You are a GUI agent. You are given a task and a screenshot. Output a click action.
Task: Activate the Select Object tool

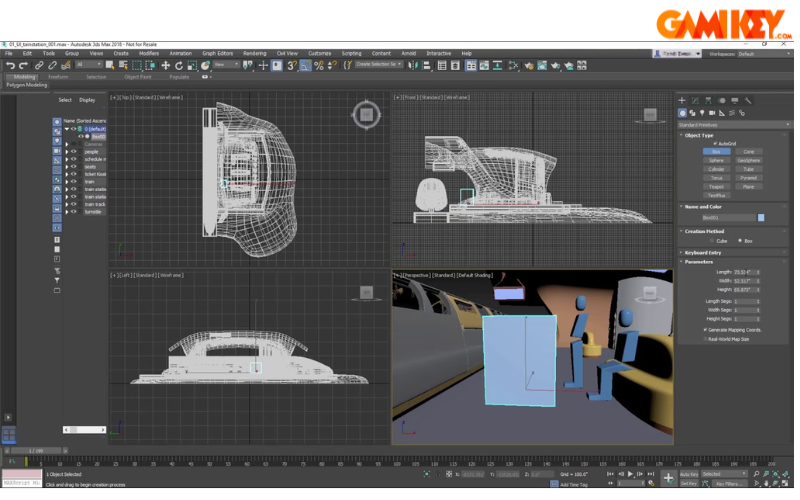pyautogui.click(x=110, y=65)
